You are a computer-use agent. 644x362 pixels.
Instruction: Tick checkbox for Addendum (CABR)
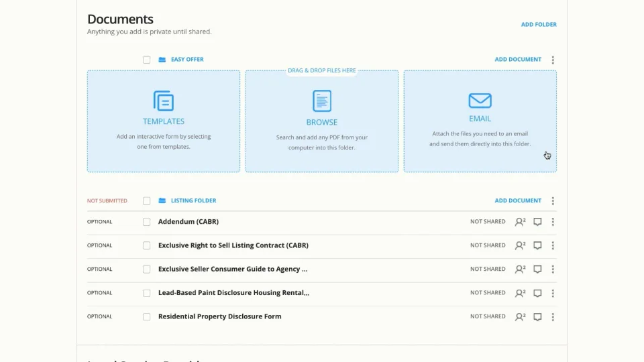(147, 222)
